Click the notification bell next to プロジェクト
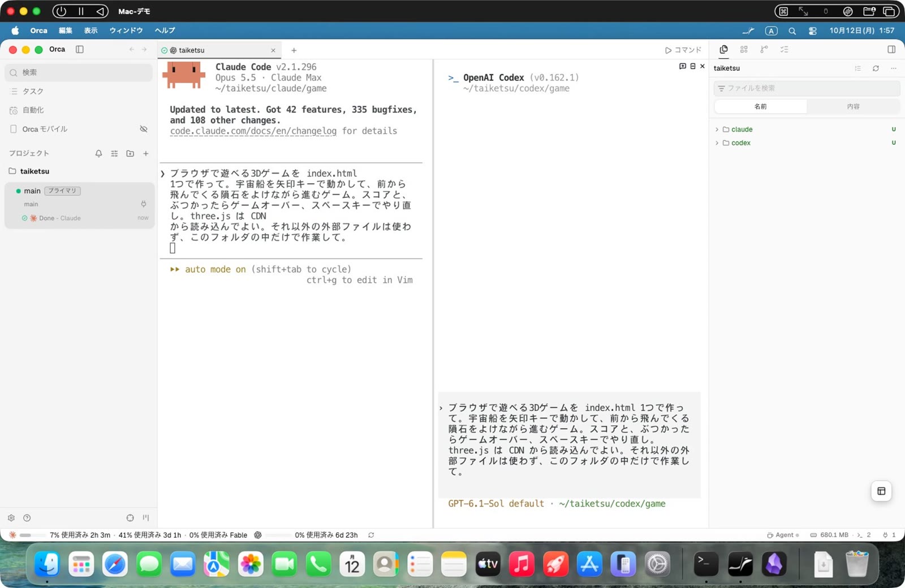905x588 pixels. click(98, 153)
